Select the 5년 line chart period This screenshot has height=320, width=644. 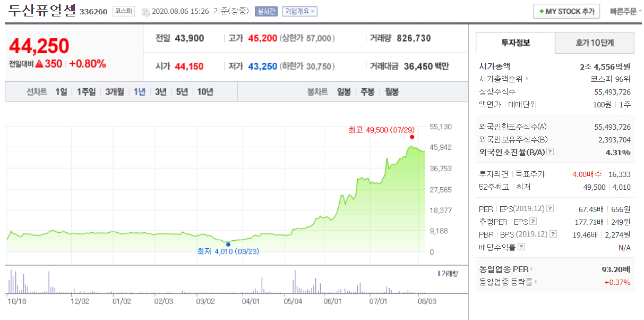(x=182, y=92)
